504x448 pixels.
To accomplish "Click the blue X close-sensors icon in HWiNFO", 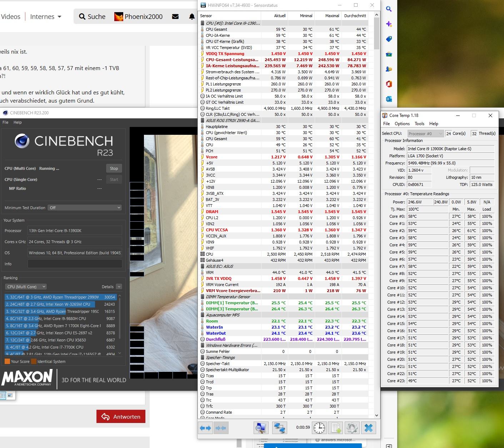I will (x=369, y=428).
